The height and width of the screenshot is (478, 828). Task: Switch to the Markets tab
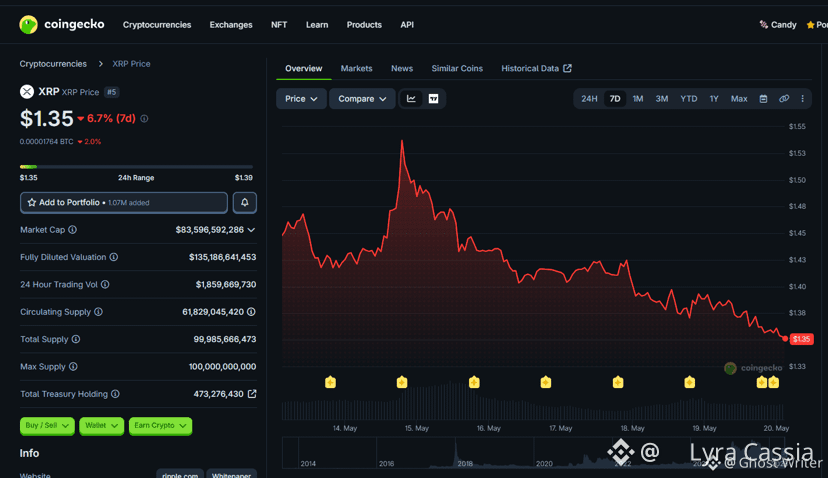click(x=356, y=69)
